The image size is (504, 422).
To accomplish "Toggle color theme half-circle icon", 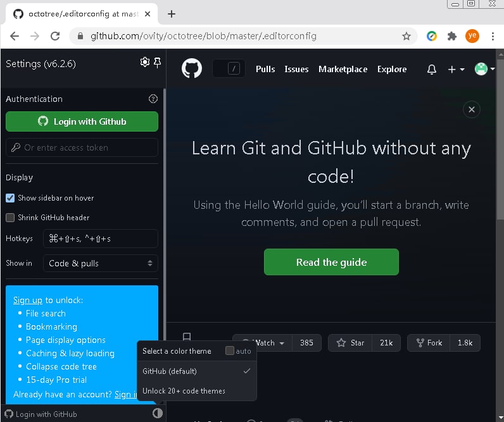I will [x=158, y=413].
